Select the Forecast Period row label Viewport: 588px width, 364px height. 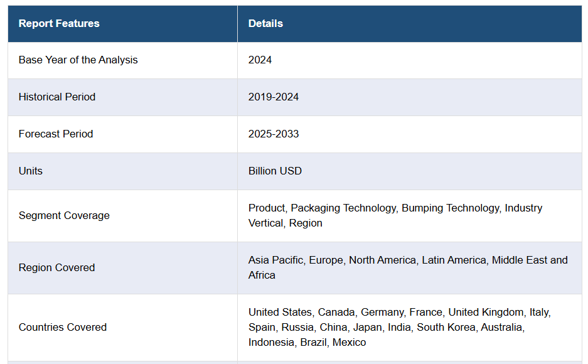pyautogui.click(x=56, y=134)
